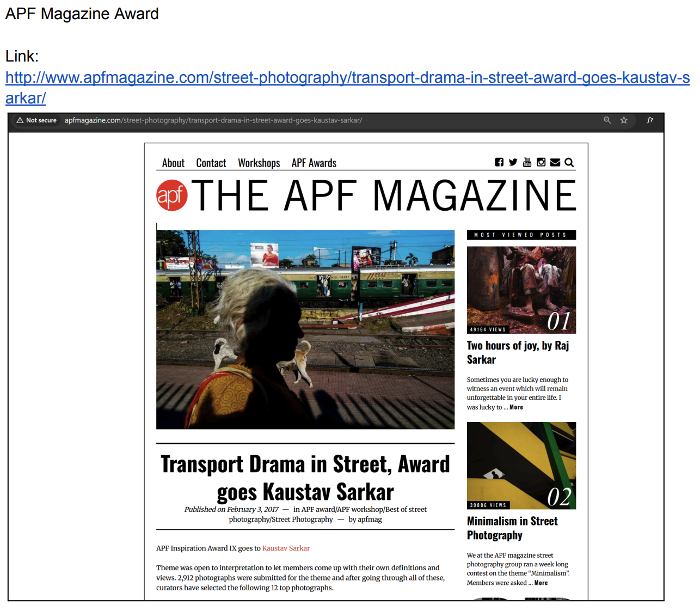700x611 pixels.
Task: Open the APF Awards menu item
Action: [x=314, y=163]
